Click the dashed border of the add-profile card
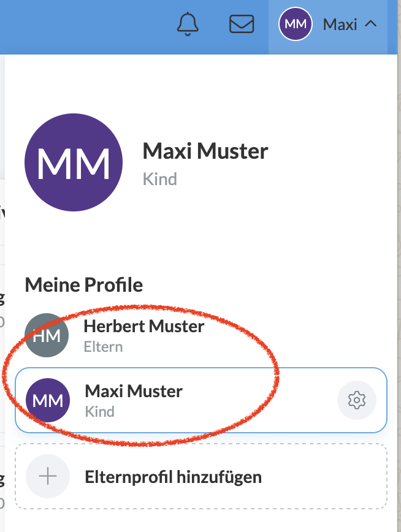The height and width of the screenshot is (532, 401). [x=200, y=444]
